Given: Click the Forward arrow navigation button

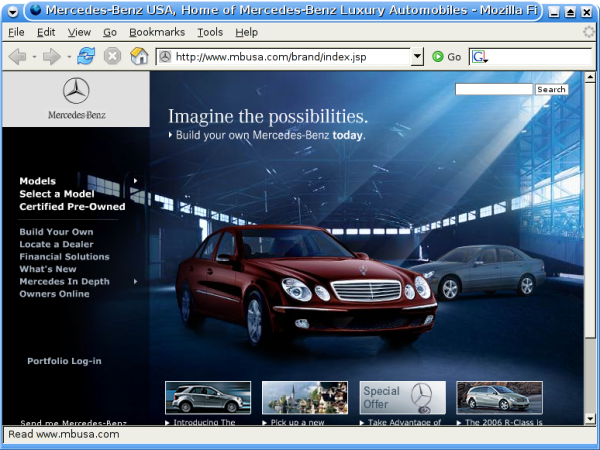Looking at the screenshot, I should (x=51, y=57).
